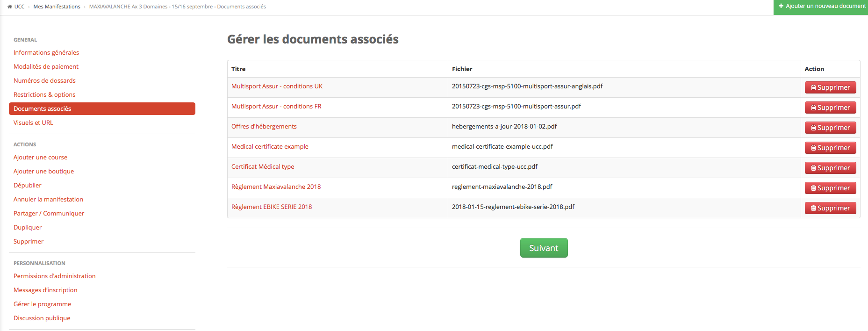This screenshot has height=331, width=868.
Task: Open Règlement EBIKE SERIE 2018 document link
Action: 272,207
